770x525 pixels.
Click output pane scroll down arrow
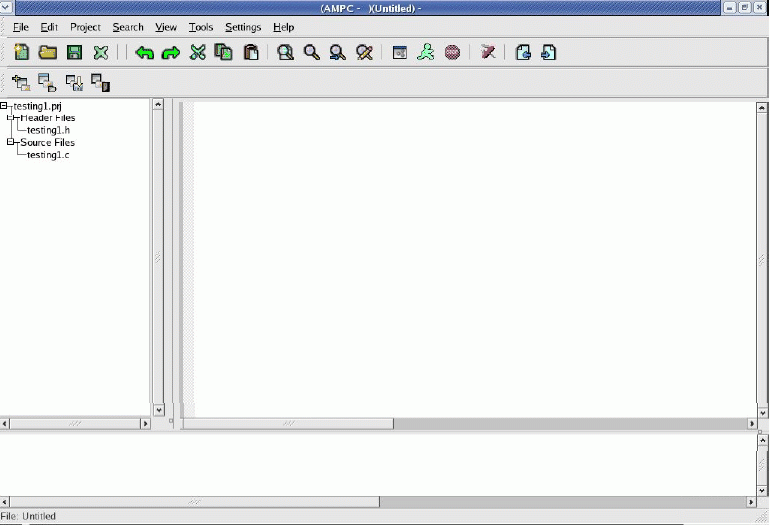762,491
